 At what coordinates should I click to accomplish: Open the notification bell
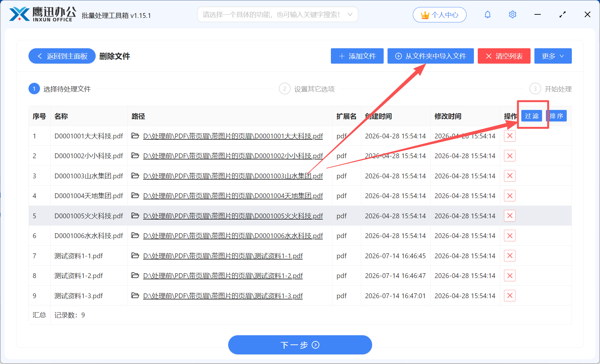click(x=487, y=15)
